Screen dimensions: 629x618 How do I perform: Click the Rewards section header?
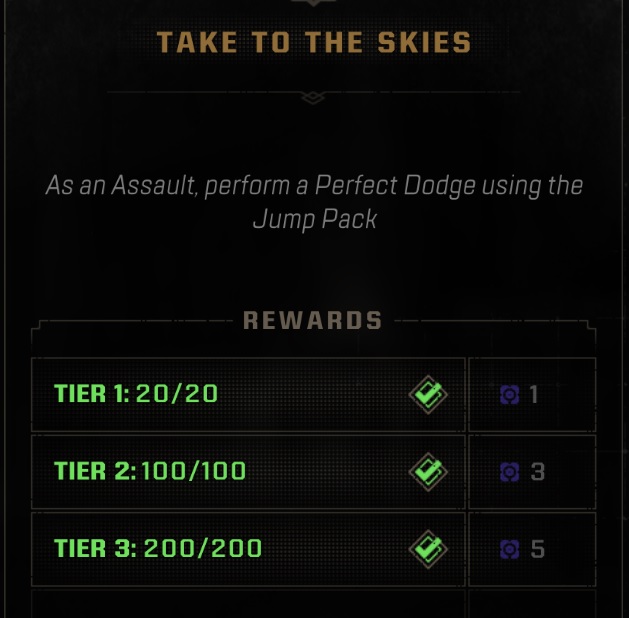click(312, 320)
